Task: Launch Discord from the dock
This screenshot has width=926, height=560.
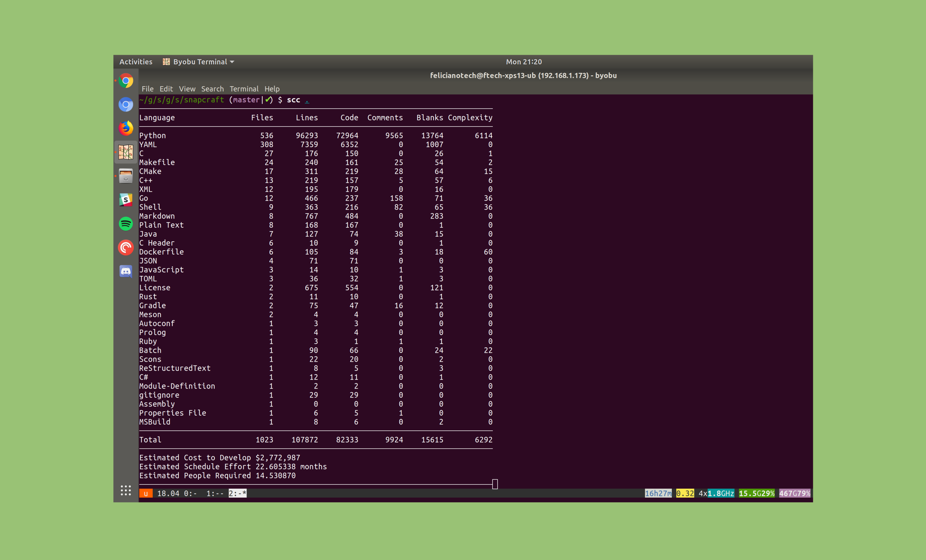Action: [126, 271]
